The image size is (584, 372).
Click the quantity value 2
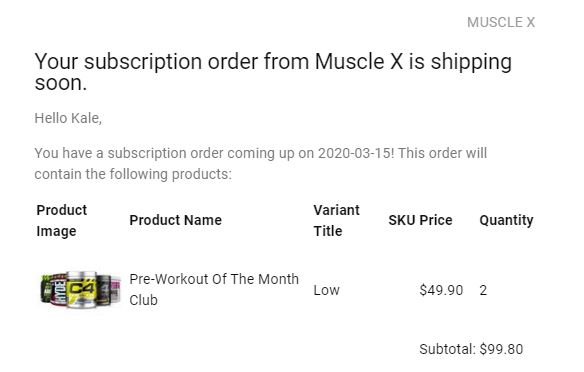pos(483,290)
